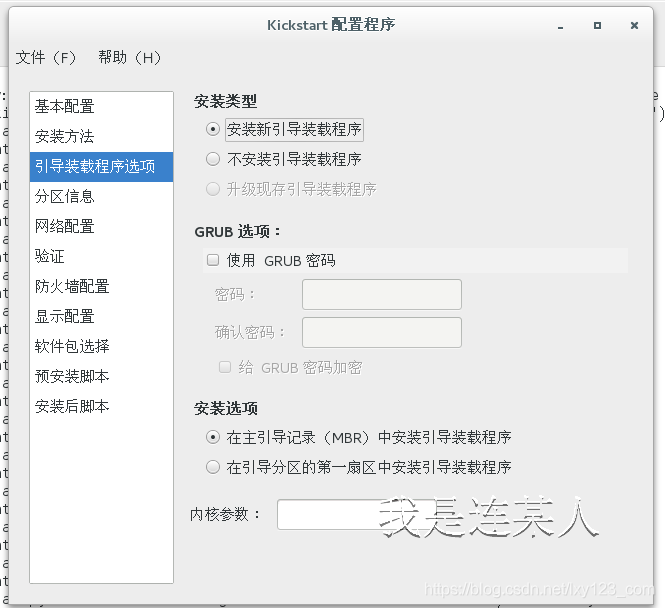Screen dimensions: 665x608
Task: Toggle 给 GRUB 密码加密 checkbox
Action: point(225,367)
